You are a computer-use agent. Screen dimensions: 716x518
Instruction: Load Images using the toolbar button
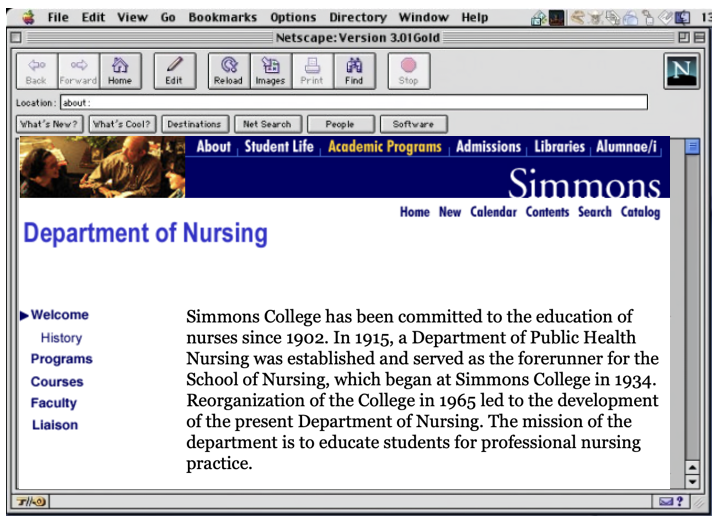point(271,71)
